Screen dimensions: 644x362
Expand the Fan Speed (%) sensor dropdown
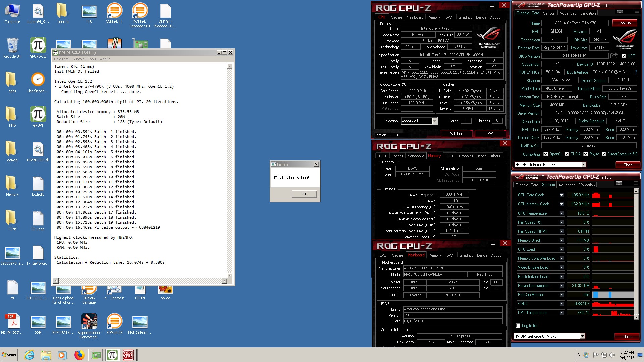561,222
